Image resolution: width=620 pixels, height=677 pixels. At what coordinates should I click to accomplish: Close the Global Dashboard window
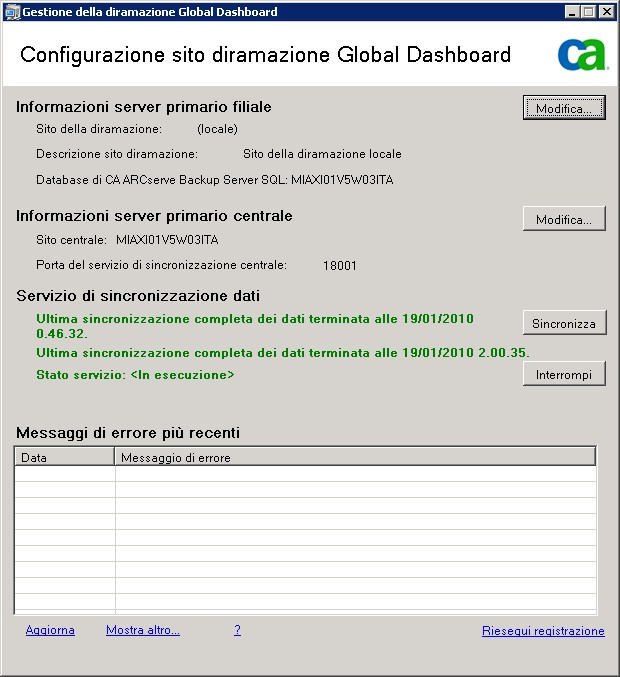[x=607, y=12]
